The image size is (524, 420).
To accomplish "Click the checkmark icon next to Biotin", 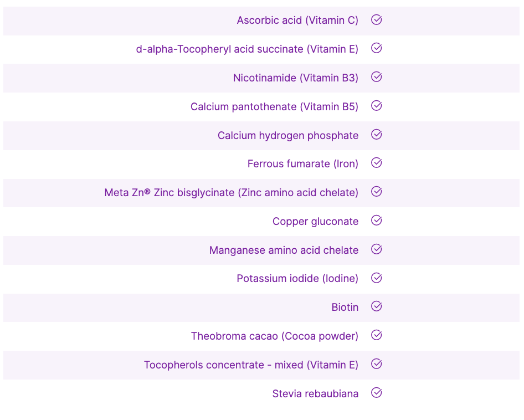I will click(x=377, y=306).
